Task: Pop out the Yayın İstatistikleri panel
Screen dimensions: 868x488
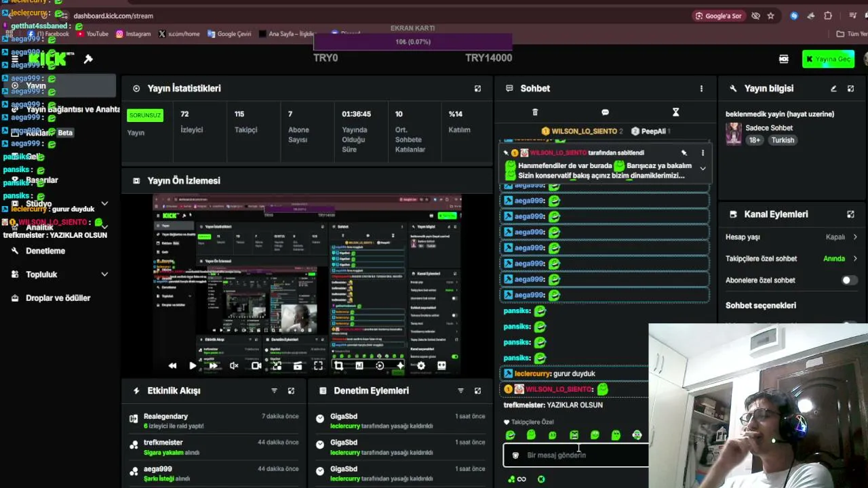Action: tap(477, 88)
